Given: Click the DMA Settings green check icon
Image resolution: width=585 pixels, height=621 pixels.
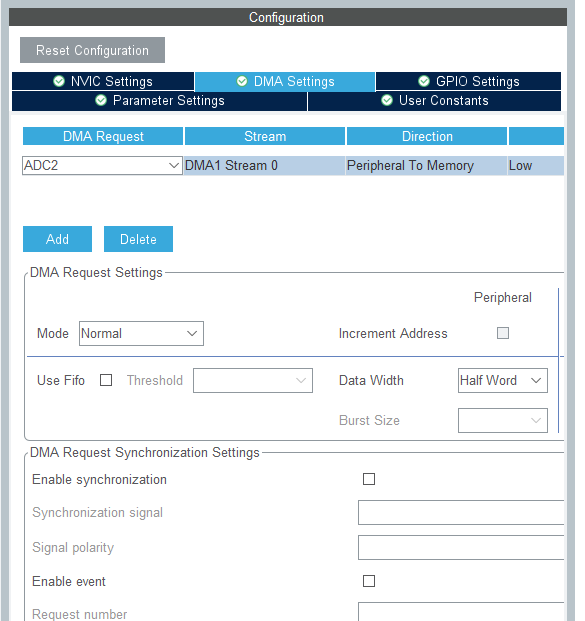Looking at the screenshot, I should point(242,81).
